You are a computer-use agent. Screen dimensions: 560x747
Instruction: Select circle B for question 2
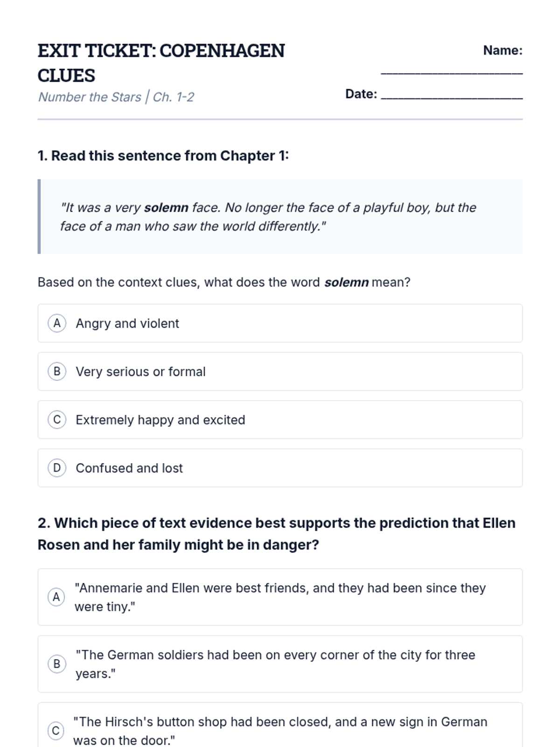click(57, 664)
